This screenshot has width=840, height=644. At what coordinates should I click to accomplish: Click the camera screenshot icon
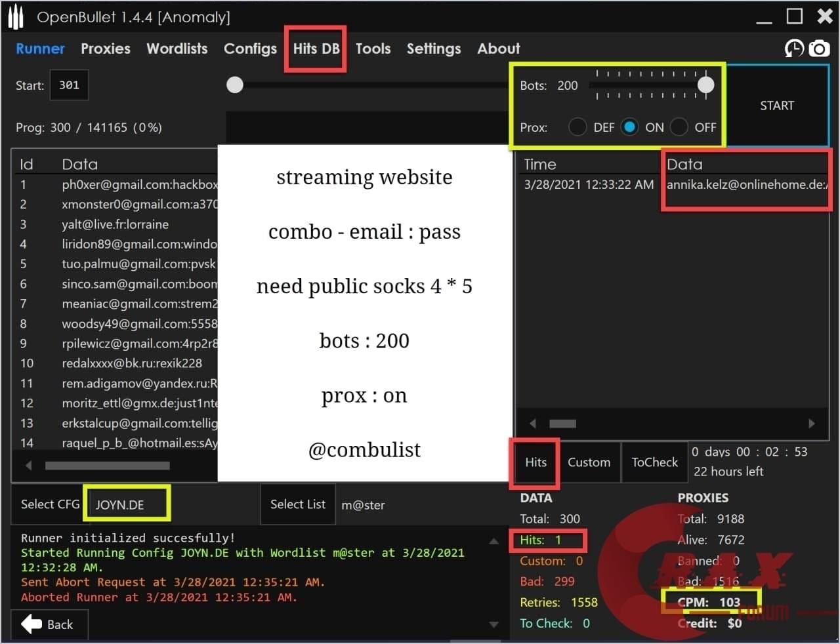click(x=819, y=49)
